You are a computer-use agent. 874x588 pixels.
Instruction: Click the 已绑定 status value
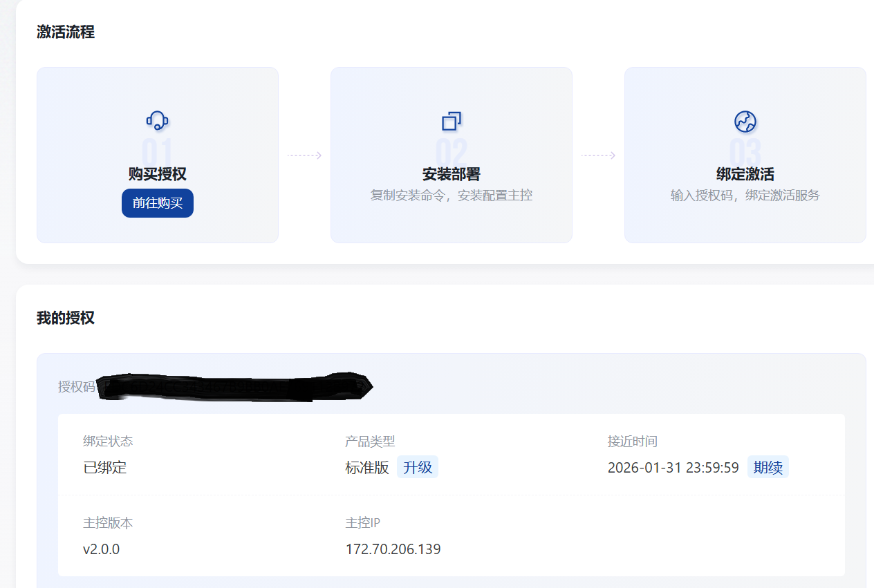(x=105, y=468)
